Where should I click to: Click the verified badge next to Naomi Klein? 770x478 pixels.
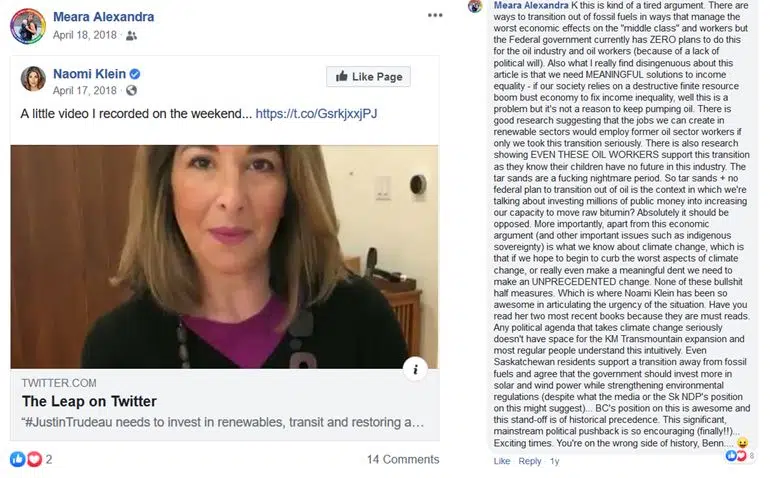pyautogui.click(x=135, y=74)
